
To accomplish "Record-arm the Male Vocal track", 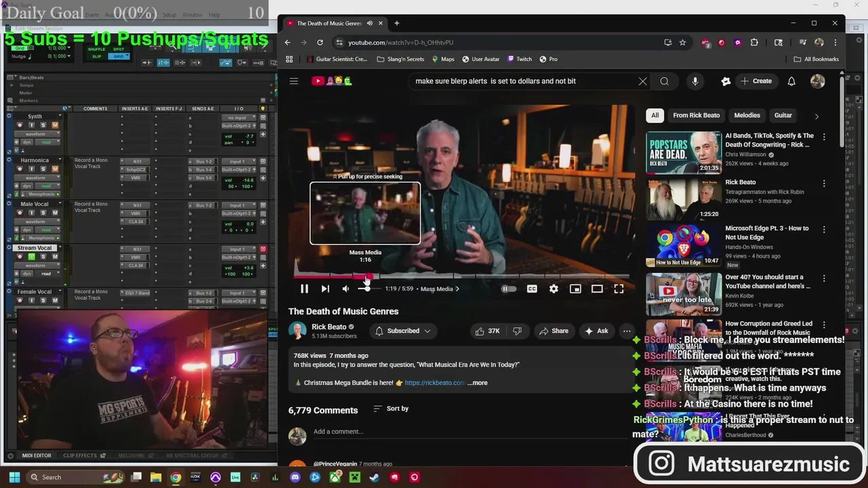I will tap(20, 213).
